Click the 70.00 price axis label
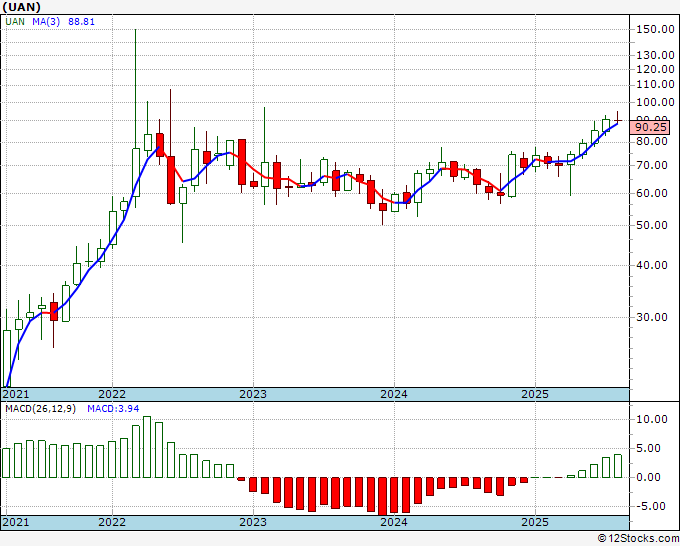The height and width of the screenshot is (546, 680). [x=652, y=165]
